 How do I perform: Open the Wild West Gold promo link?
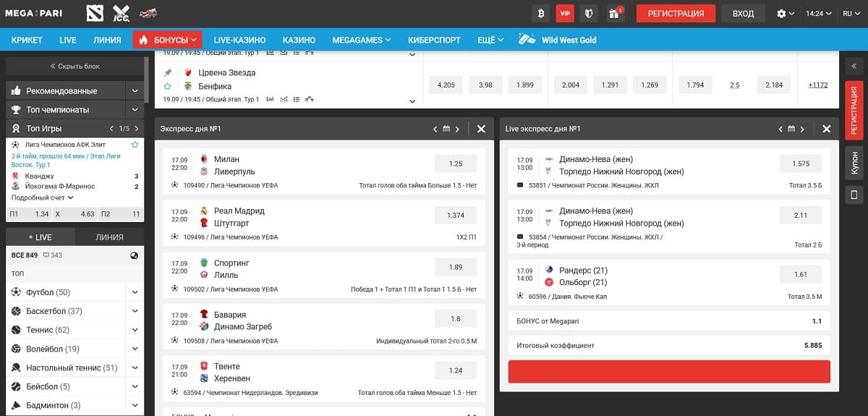(558, 40)
